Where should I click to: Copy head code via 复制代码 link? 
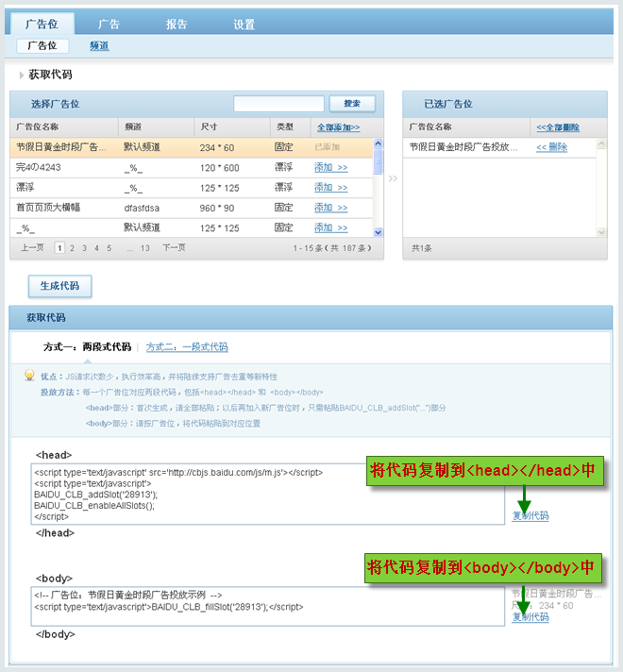coord(530,515)
